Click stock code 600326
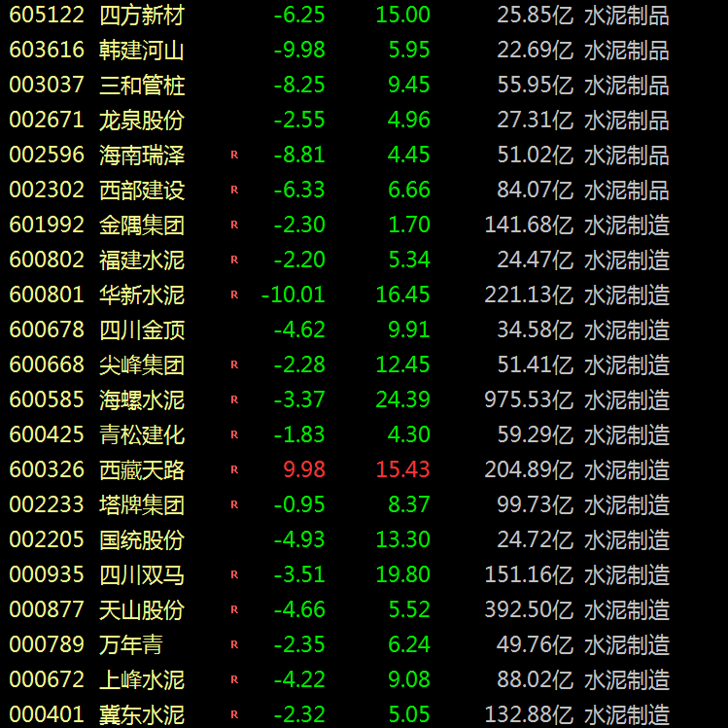Screen dimensions: 728x728 [47, 469]
